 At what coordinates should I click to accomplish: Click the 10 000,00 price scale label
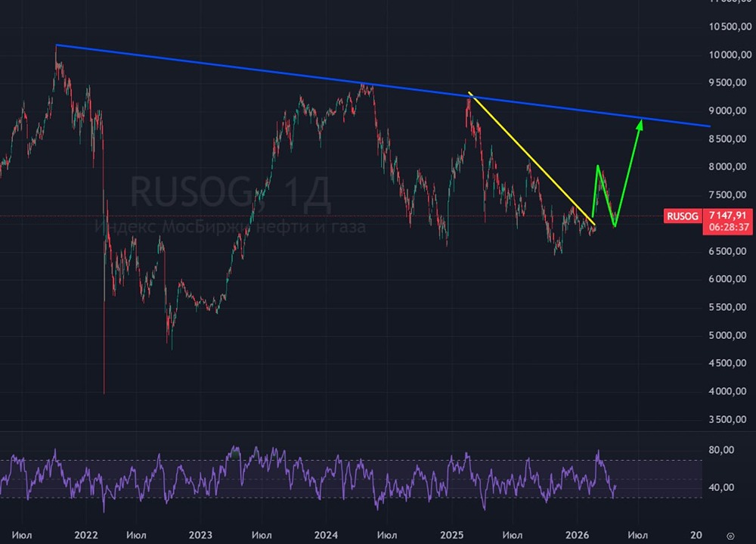[730, 55]
